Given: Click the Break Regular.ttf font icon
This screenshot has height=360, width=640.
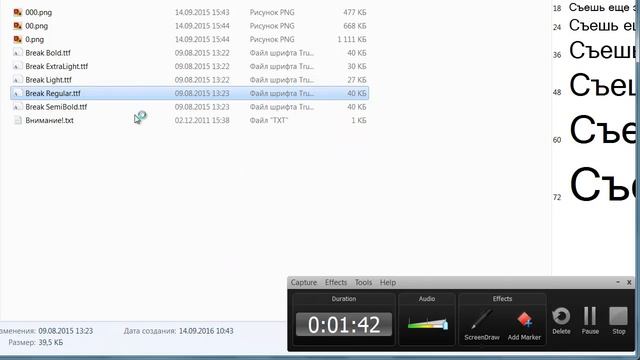Looking at the screenshot, I should pos(17,93).
